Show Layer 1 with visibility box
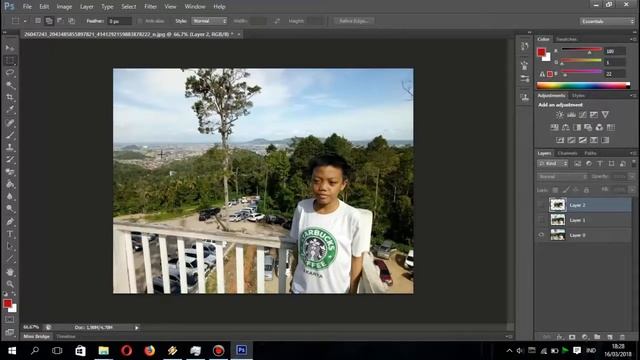 pyautogui.click(x=542, y=220)
